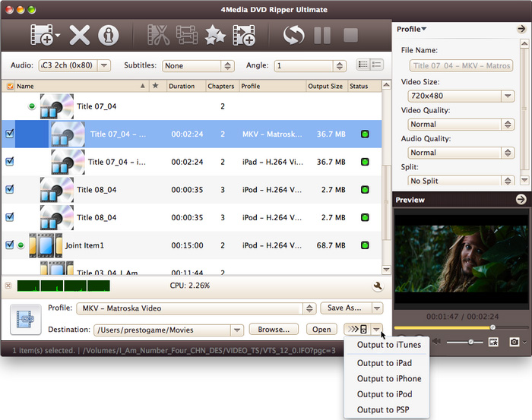Choose Output to iPad from the menu
532x420 pixels.
384,363
